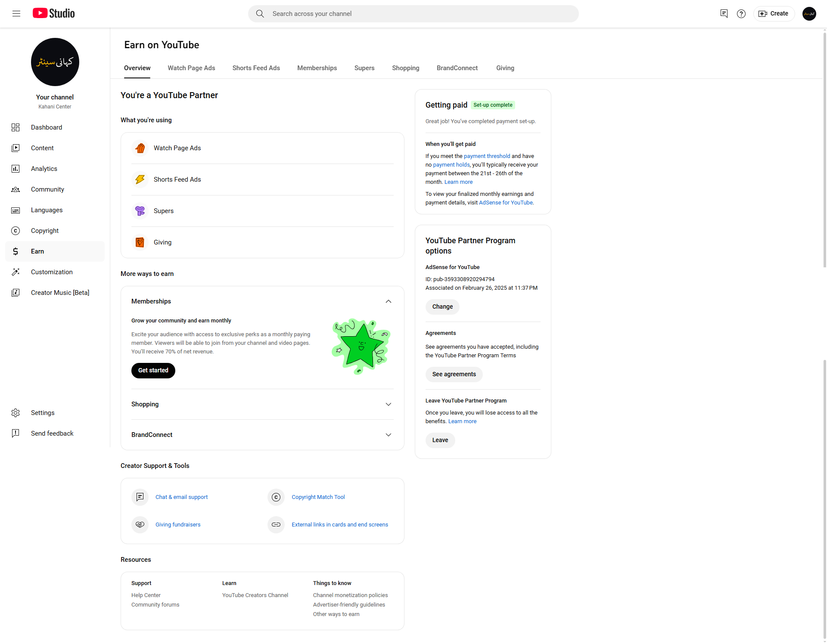This screenshot has height=644, width=827.
Task: Click the YouTube Studio logo
Action: coord(54,13)
